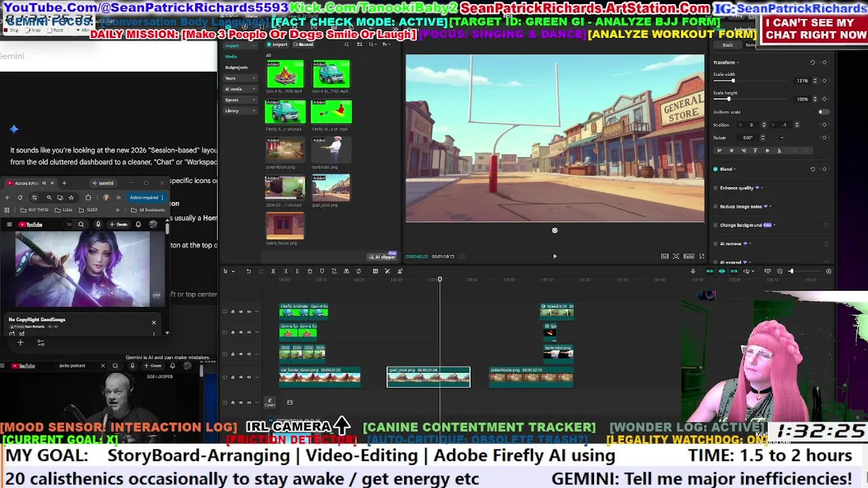Select the goal_post.png clip on timeline
Viewport: 868px width, 488px height.
click(428, 377)
